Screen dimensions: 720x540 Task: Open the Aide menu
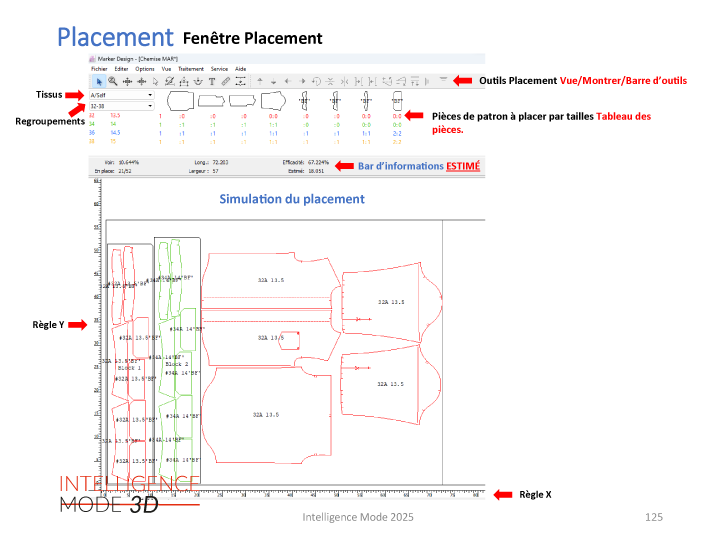(x=240, y=68)
